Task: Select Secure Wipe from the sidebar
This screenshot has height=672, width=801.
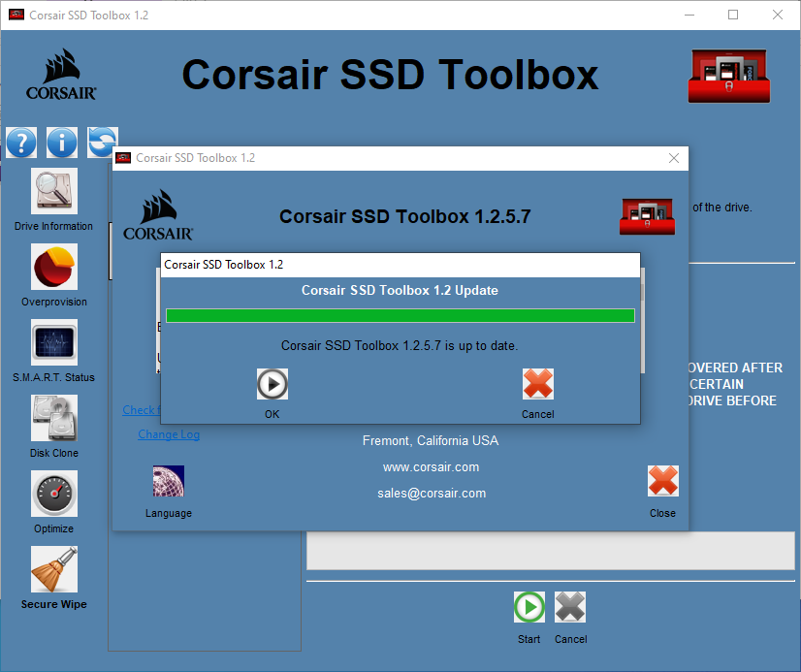Action: click(53, 574)
